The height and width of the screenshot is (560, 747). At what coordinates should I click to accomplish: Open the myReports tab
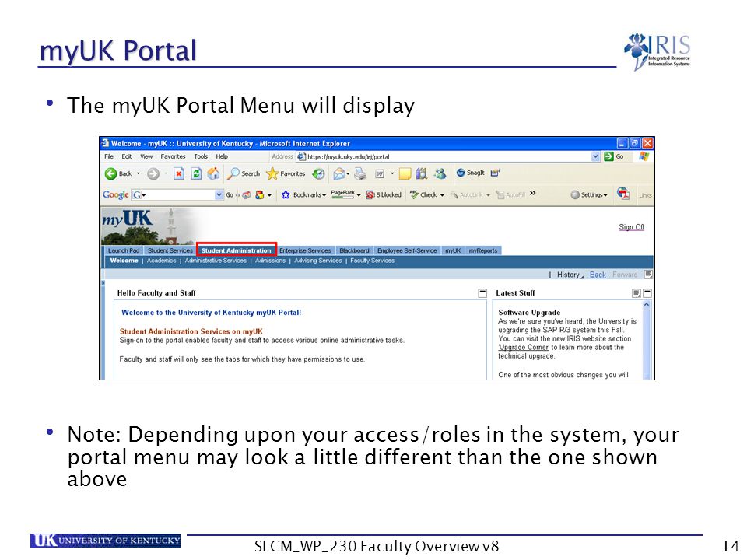tap(483, 250)
